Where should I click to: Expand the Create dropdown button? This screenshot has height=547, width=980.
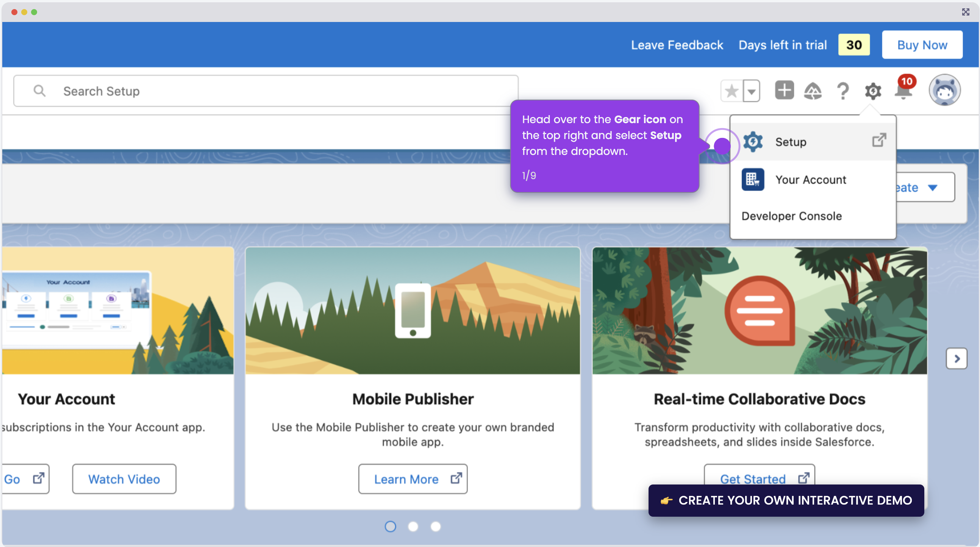click(925, 187)
